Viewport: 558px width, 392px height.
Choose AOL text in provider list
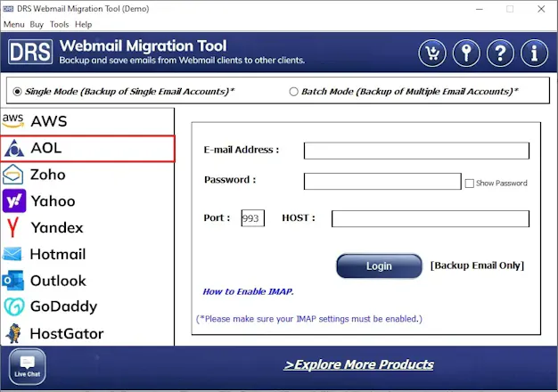click(x=46, y=148)
